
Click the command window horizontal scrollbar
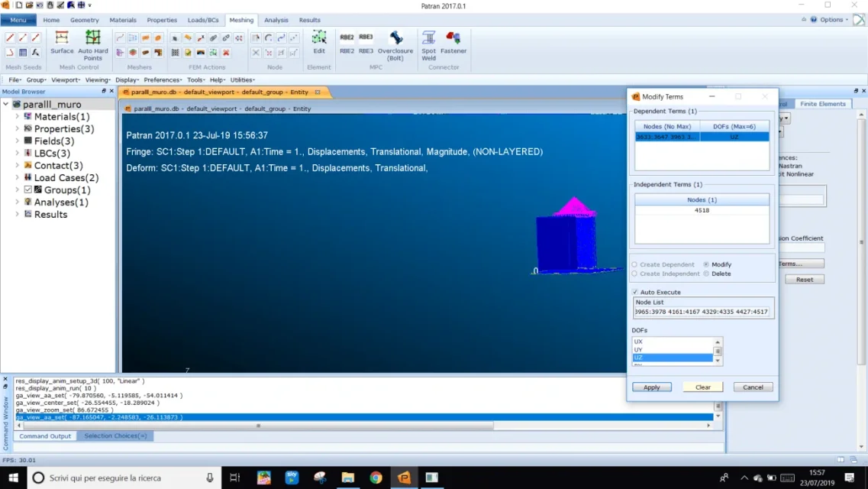pos(258,426)
